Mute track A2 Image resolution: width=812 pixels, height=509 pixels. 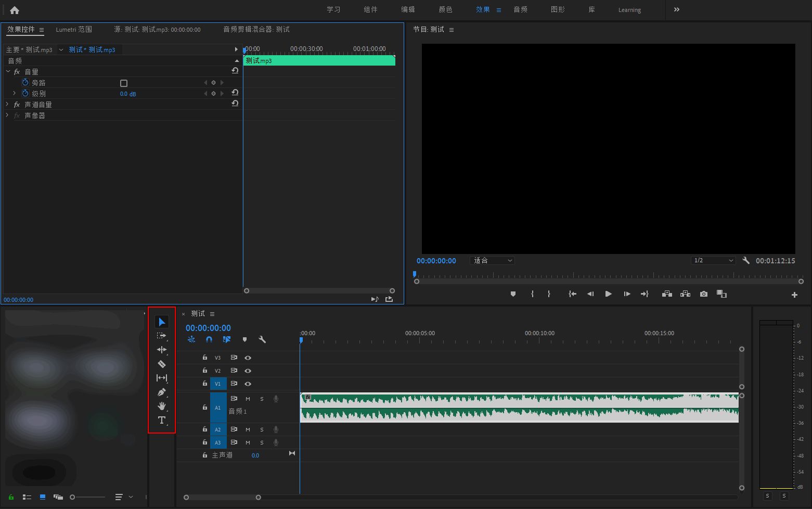tap(248, 430)
